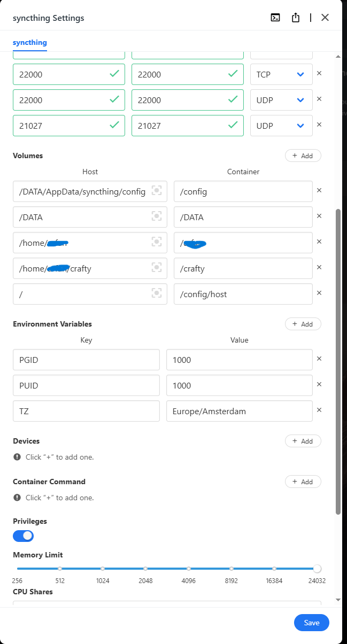347x644 pixels.
Task: Click the scrollbar down arrow
Action: 338,600
